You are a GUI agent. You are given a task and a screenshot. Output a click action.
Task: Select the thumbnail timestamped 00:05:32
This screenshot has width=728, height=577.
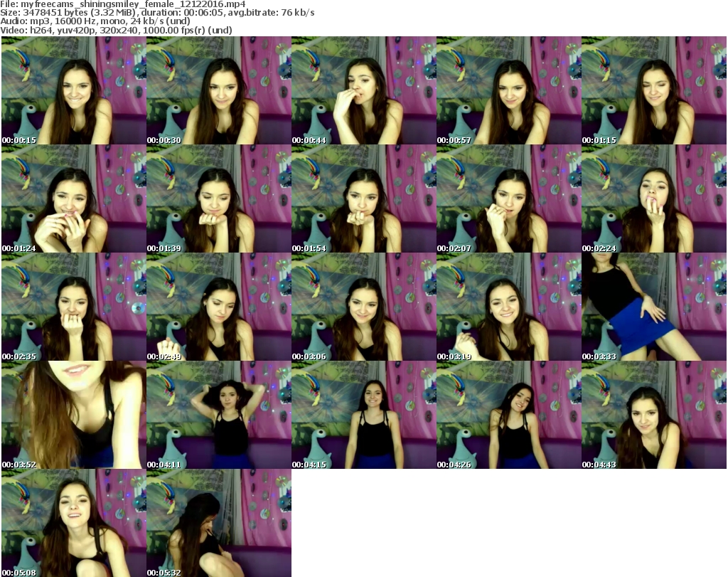pyautogui.click(x=219, y=523)
